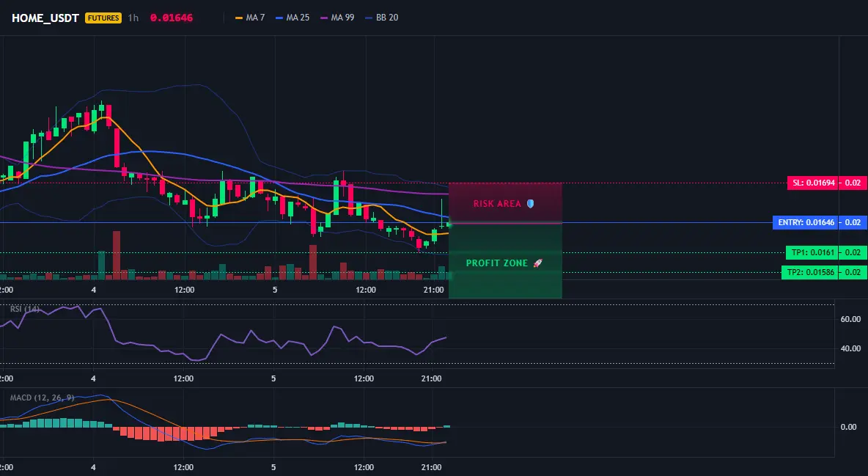Image resolution: width=868 pixels, height=476 pixels.
Task: Toggle the MA 25 legend entry
Action: click(293, 18)
